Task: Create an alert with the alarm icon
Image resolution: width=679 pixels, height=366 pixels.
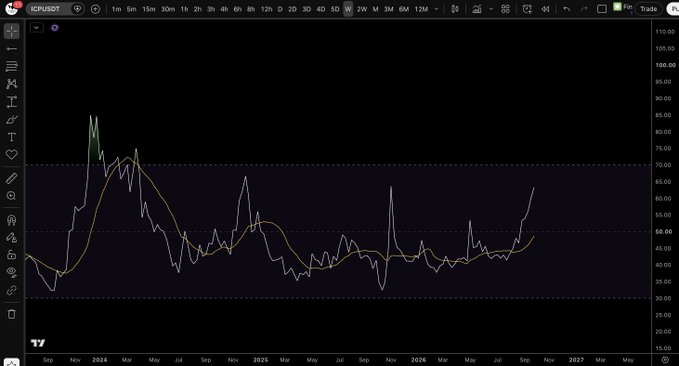Action: point(527,9)
